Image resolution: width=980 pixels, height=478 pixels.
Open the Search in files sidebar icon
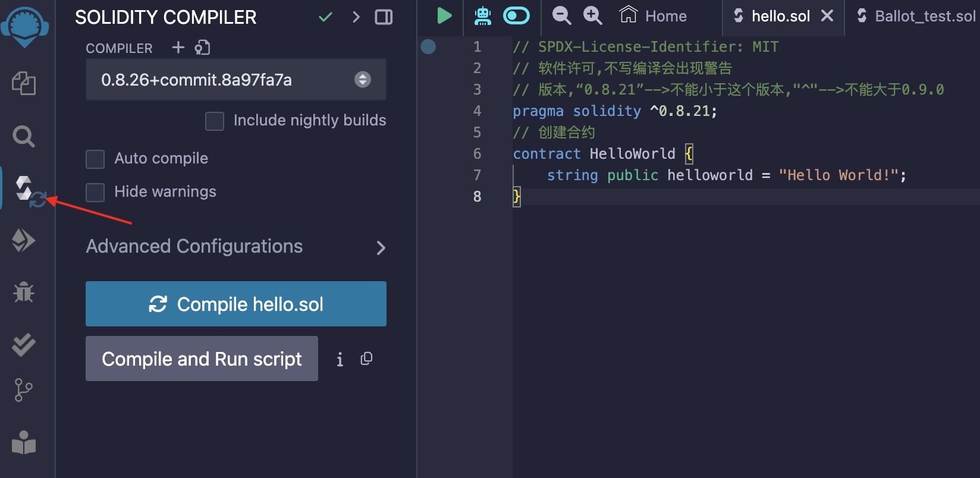coord(24,137)
